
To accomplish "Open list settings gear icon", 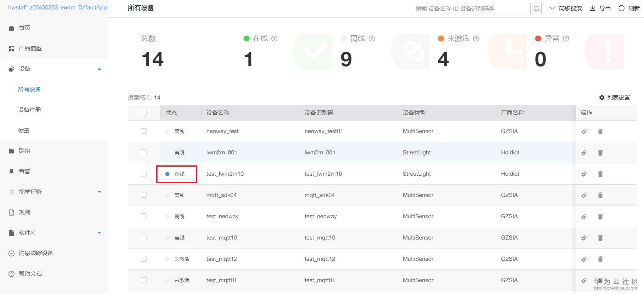I will pos(602,97).
